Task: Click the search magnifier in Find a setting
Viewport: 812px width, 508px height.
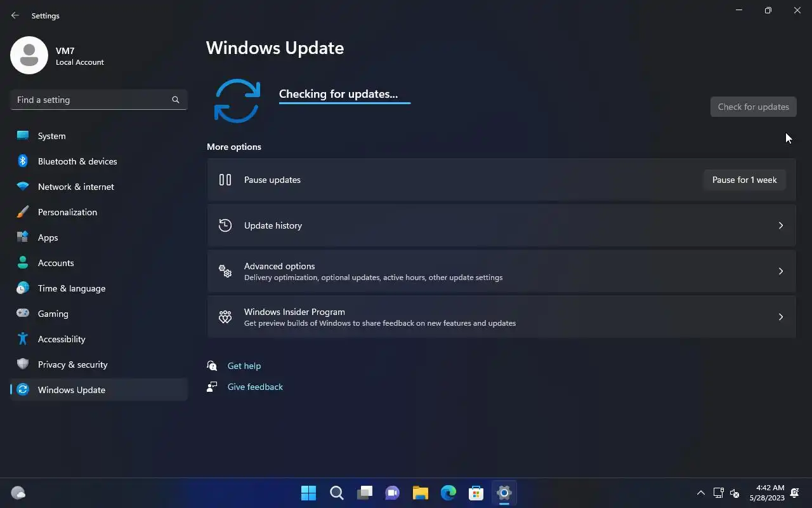Action: click(x=176, y=100)
